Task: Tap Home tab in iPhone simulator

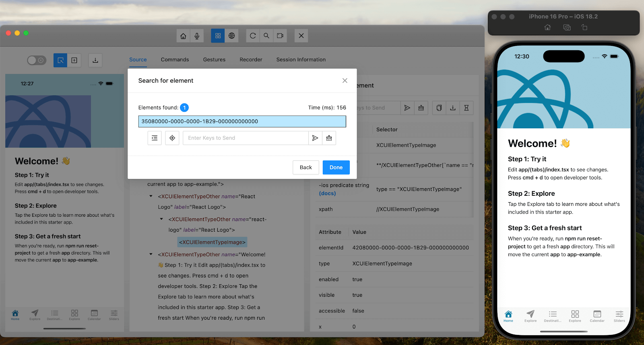Action: [508, 316]
